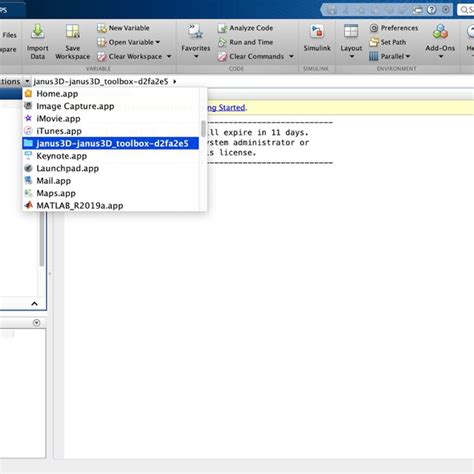Screen dimensions: 474x474
Task: Click the Run and Time button
Action: pos(245,42)
